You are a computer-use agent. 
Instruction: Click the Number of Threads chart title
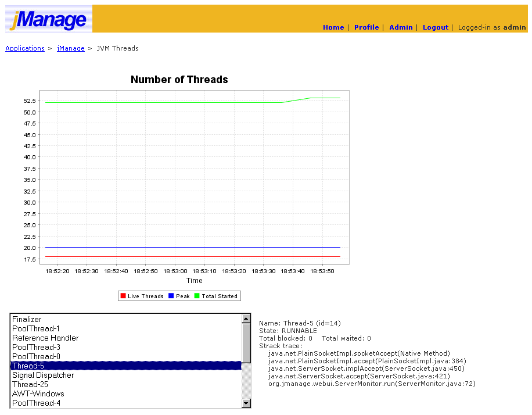[179, 80]
